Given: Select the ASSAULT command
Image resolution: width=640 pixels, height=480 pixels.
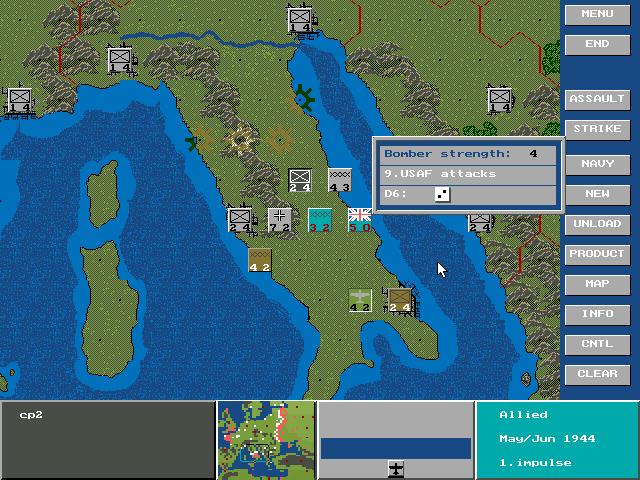Looking at the screenshot, I should [x=597, y=99].
